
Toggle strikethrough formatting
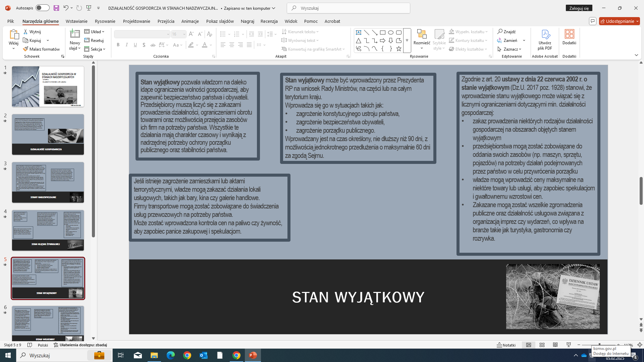pos(153,45)
